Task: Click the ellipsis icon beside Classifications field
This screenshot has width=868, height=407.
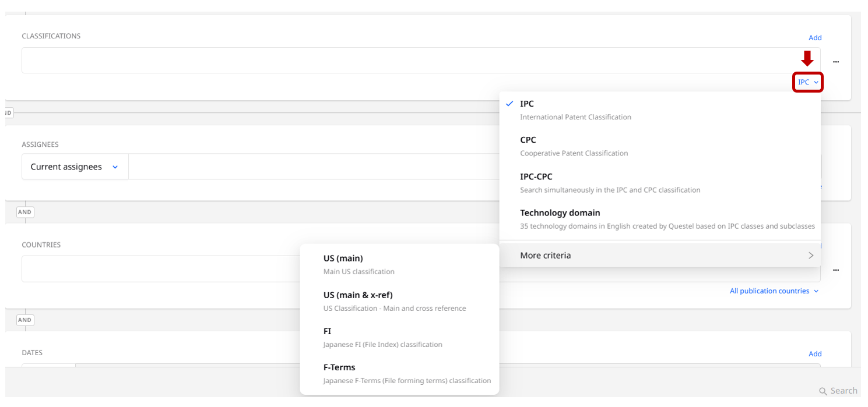Action: coord(835,62)
